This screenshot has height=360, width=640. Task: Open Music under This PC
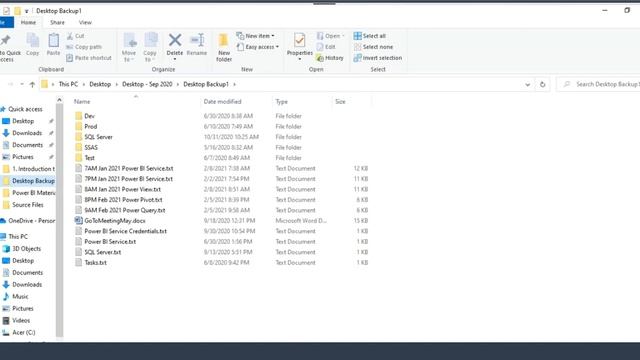click(x=16, y=297)
